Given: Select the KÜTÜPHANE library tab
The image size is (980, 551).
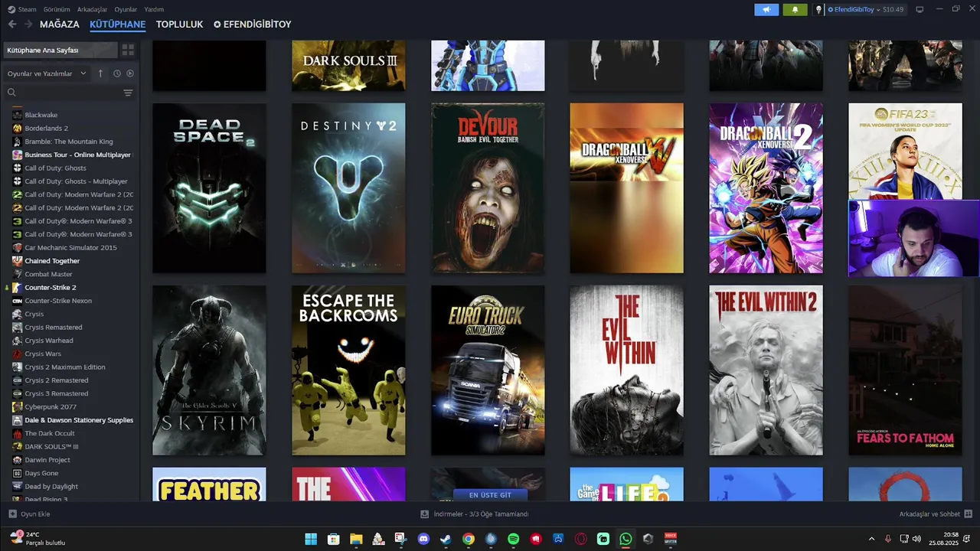Looking at the screenshot, I should coord(117,24).
